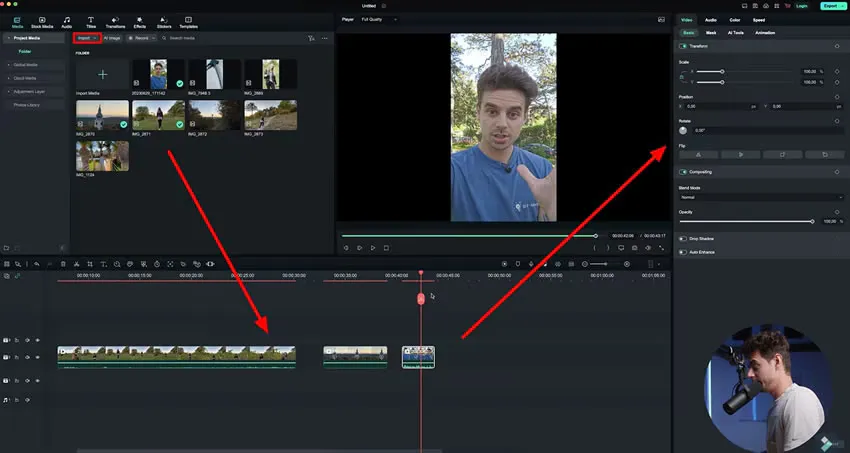Enable the Drop Shadow toggle
This screenshot has width=850, height=453.
tap(683, 239)
